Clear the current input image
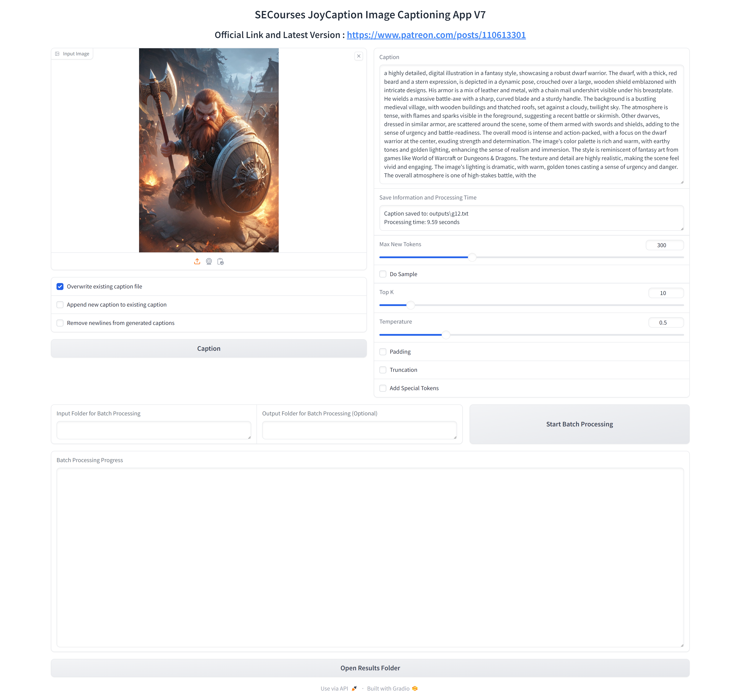 [x=358, y=56]
